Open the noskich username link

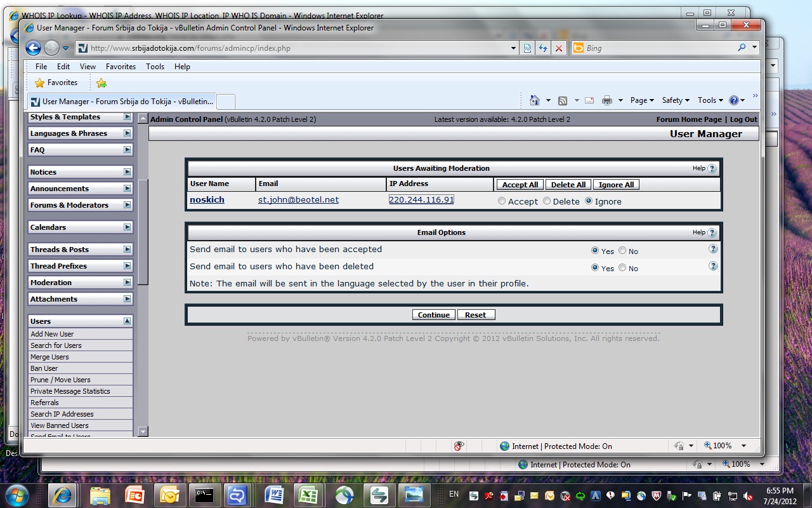207,199
